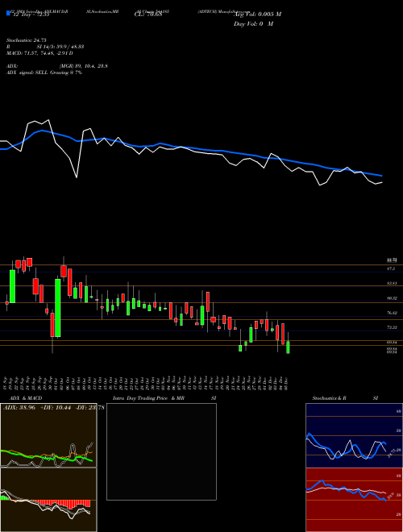Image resolution: width=403 pixels, height=532 pixels.
Task: Click the MACD histogram panel with red bars
Action: tap(48, 500)
